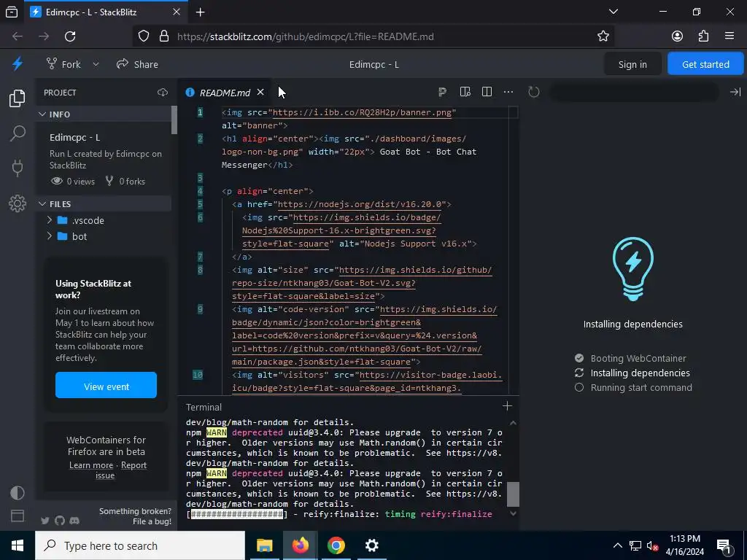Collapse the INFO section
Viewport: 747px width, 560px height.
(x=104, y=114)
